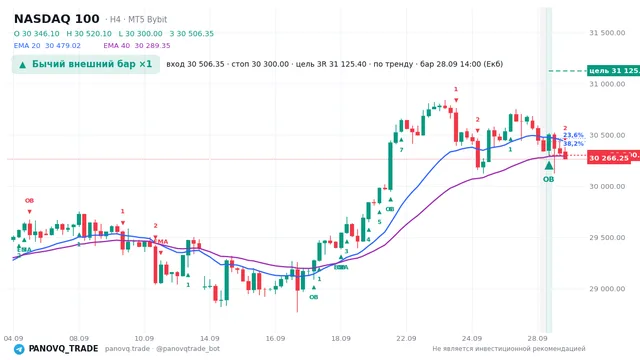This screenshot has height=360, width=640.
Task: Click the 31 000.00 price axis label
Action: (607, 84)
